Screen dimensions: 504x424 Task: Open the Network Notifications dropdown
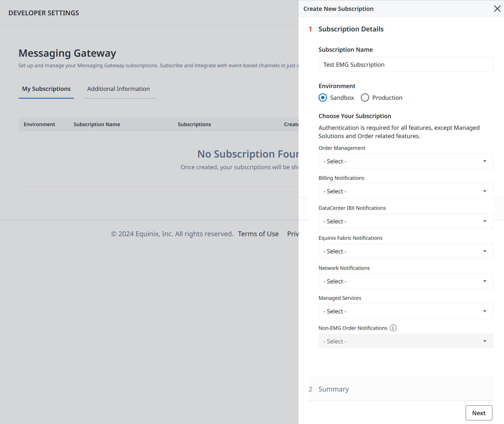point(406,281)
